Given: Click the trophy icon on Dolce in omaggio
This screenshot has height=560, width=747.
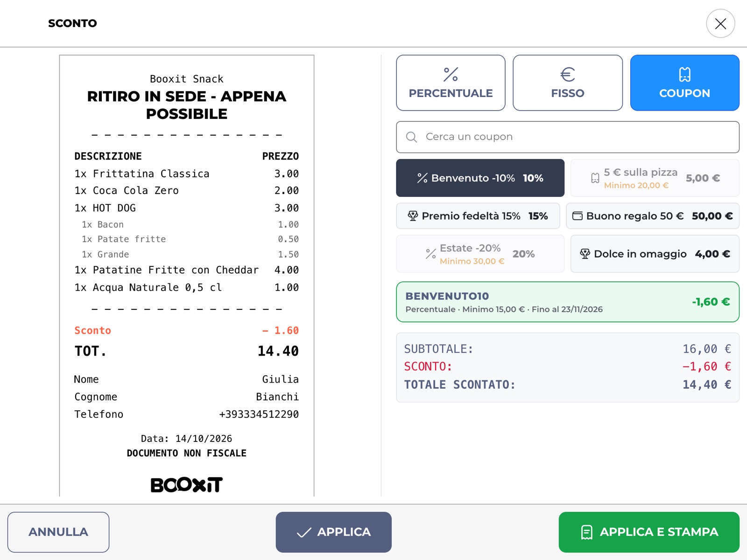Looking at the screenshot, I should pyautogui.click(x=585, y=254).
